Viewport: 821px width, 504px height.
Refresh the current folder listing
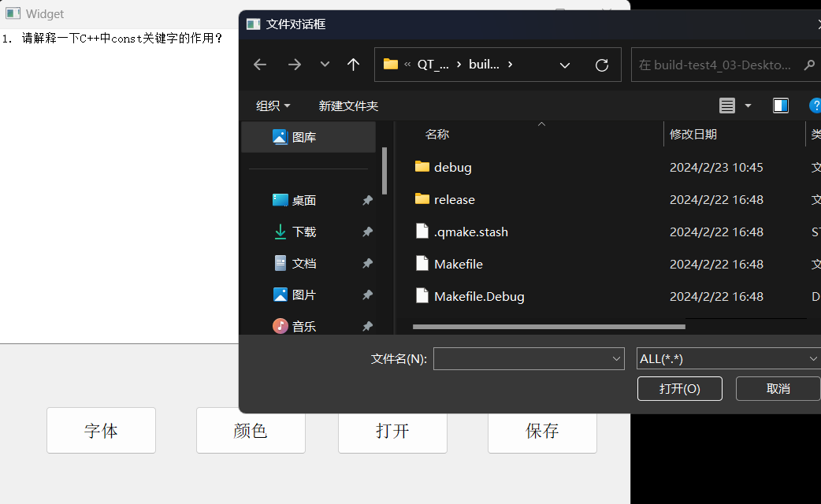click(x=602, y=65)
